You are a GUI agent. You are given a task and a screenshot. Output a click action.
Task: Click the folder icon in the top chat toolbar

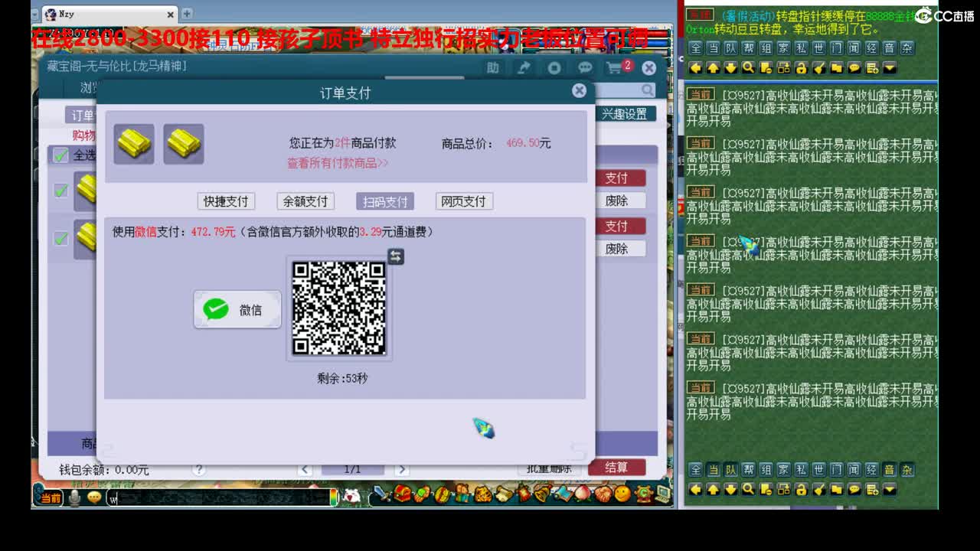836,68
